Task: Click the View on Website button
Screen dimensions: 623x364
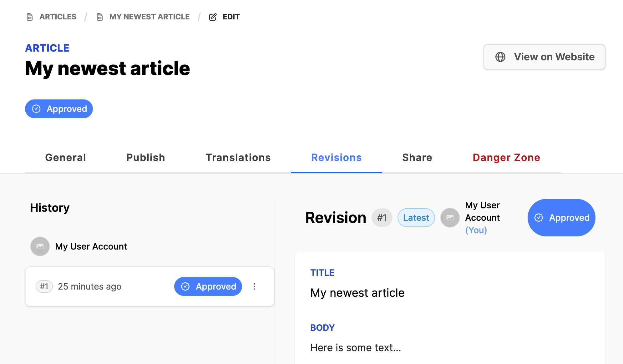Action: coord(544,57)
